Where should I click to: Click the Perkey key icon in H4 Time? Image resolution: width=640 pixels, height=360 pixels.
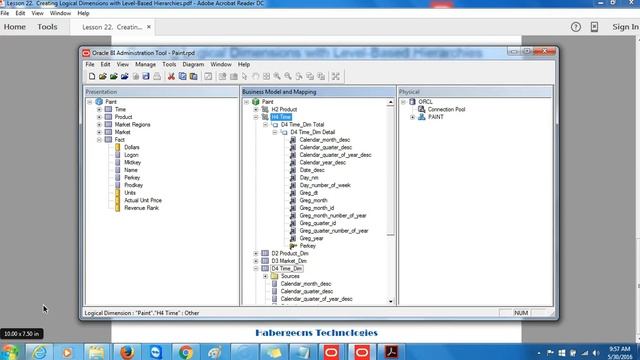tap(293, 246)
